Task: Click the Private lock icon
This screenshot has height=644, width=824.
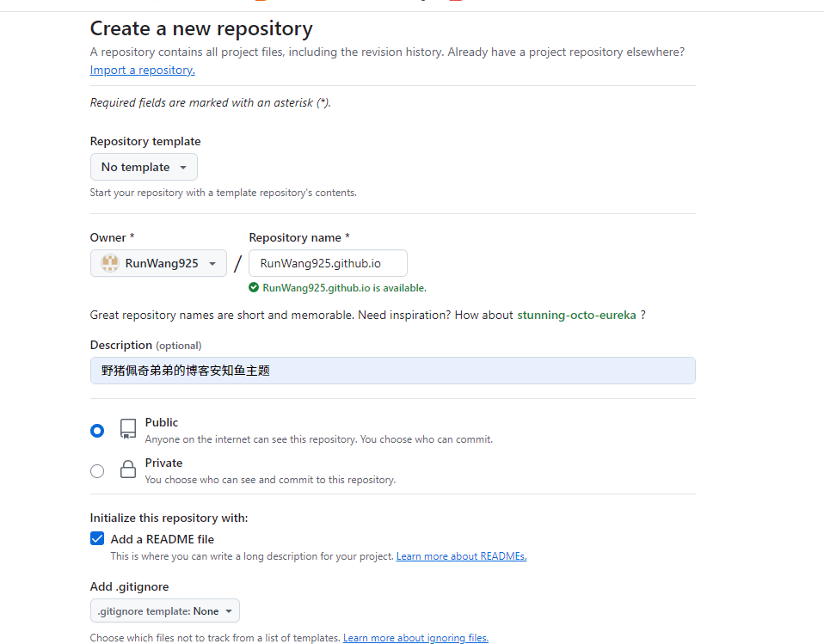Action: (x=128, y=469)
